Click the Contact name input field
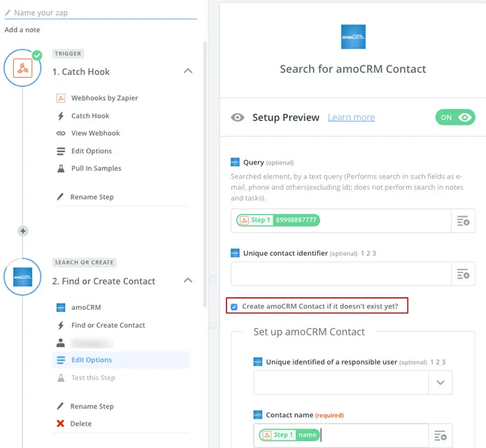 [341, 435]
